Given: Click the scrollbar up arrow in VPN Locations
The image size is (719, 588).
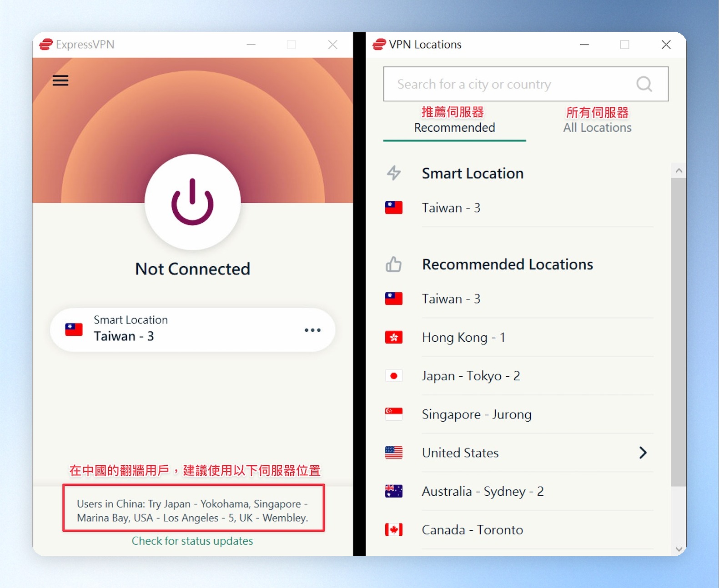Looking at the screenshot, I should pos(679,171).
